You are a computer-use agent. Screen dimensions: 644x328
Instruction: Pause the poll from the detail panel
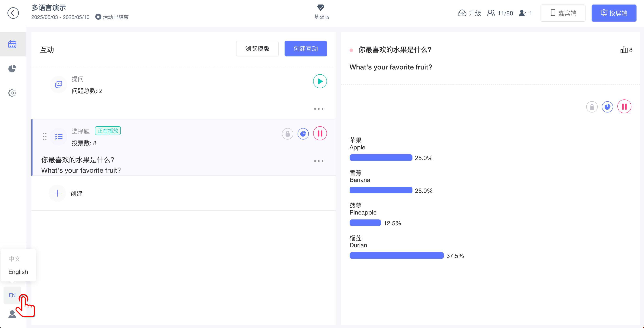click(624, 107)
